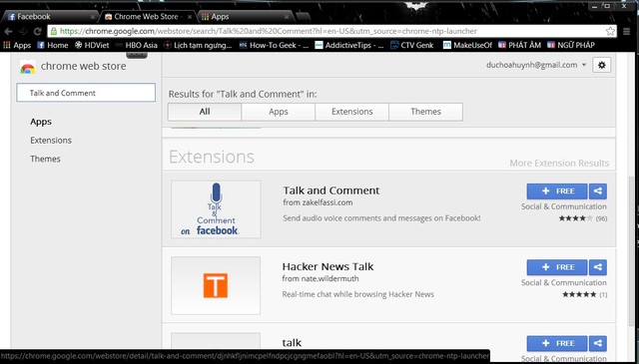Open the NGỮ PHÁP bookmark
This screenshot has width=639, height=364.
click(x=570, y=45)
